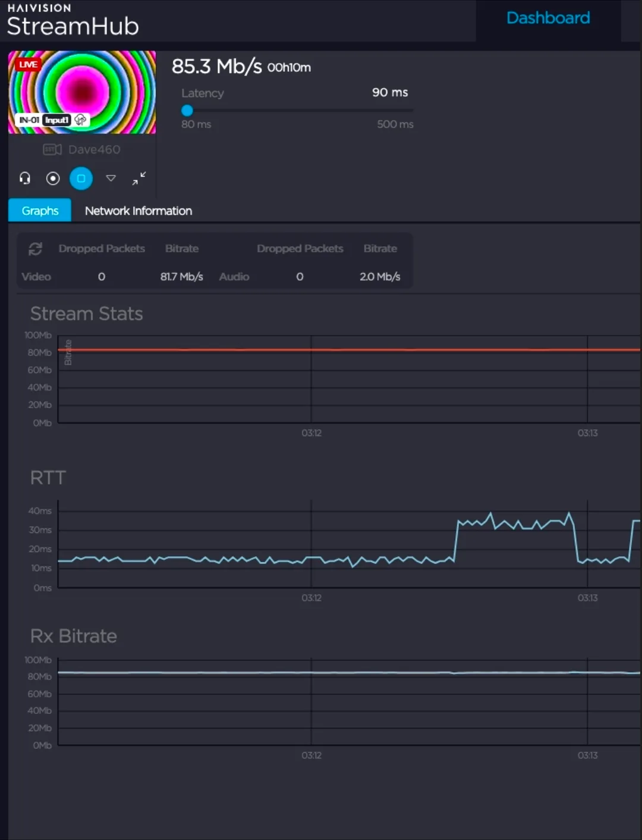The height and width of the screenshot is (840, 642).
Task: Click the SRT cloud icon on the thumbnail
Action: (x=81, y=120)
